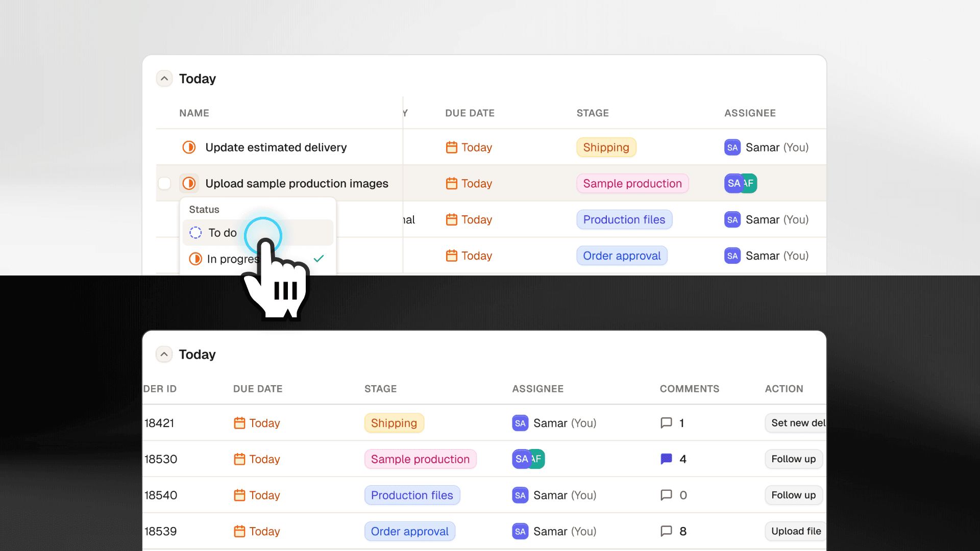Click the comment bubble showing 4 comments
Screen dimensions: 980x551
tap(666, 459)
